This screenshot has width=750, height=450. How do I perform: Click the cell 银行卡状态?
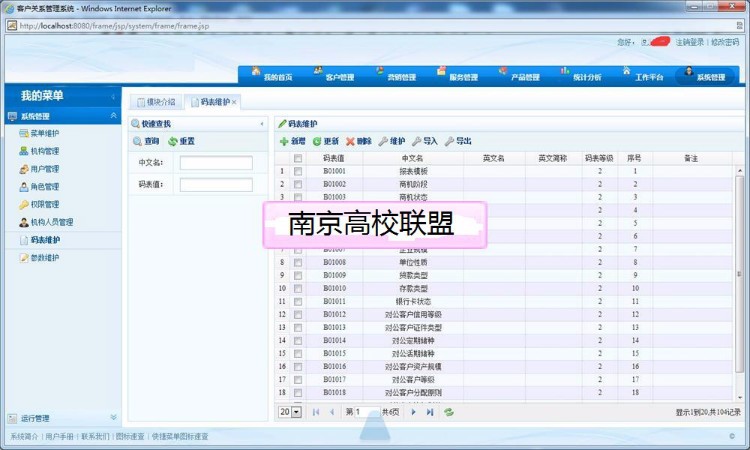click(413, 302)
